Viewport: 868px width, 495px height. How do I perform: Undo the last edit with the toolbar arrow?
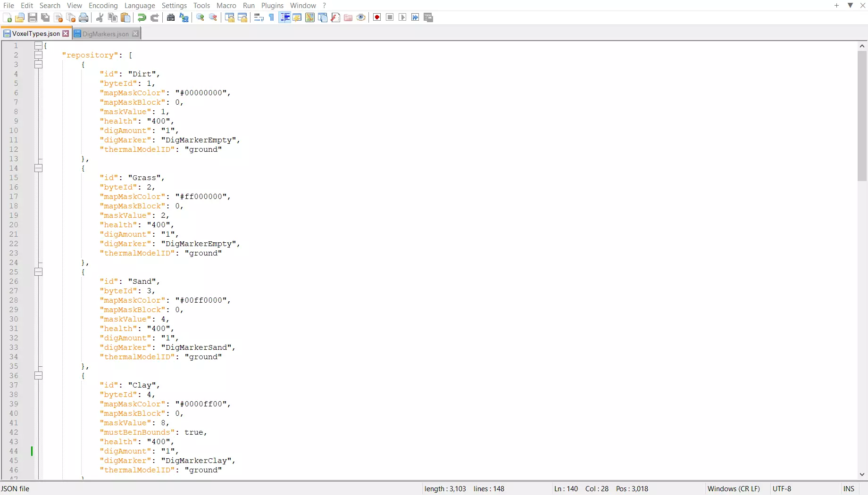142,17
